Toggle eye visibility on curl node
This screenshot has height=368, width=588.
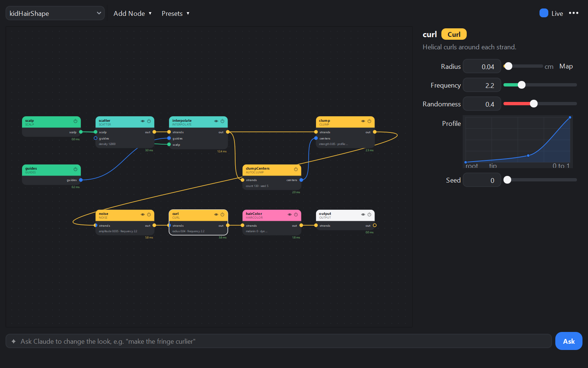coord(216,215)
